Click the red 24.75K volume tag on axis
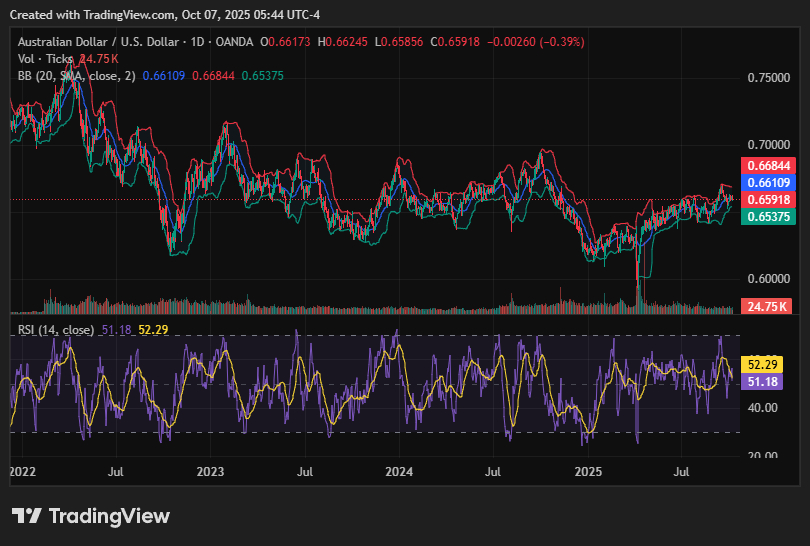Screen dimensions: 810x546 765,306
